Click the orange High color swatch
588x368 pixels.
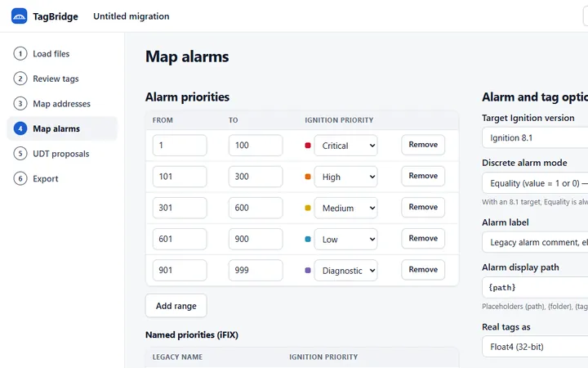pyautogui.click(x=308, y=177)
